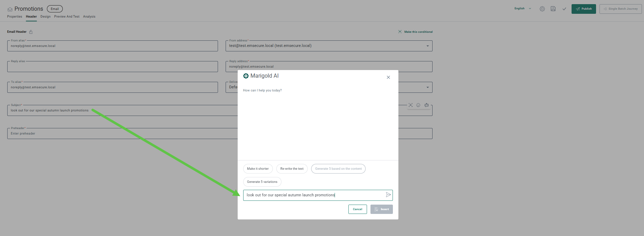The height and width of the screenshot is (236, 644).
Task: Click Generate 5 variations chip
Action: (x=262, y=182)
